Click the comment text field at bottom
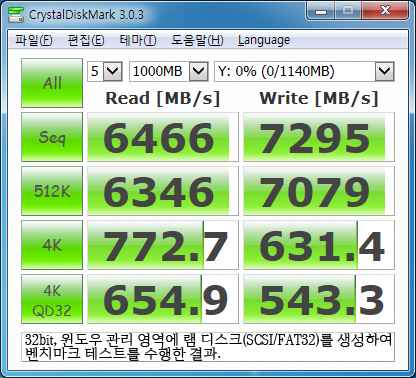This screenshot has height=378, width=416. [x=208, y=347]
